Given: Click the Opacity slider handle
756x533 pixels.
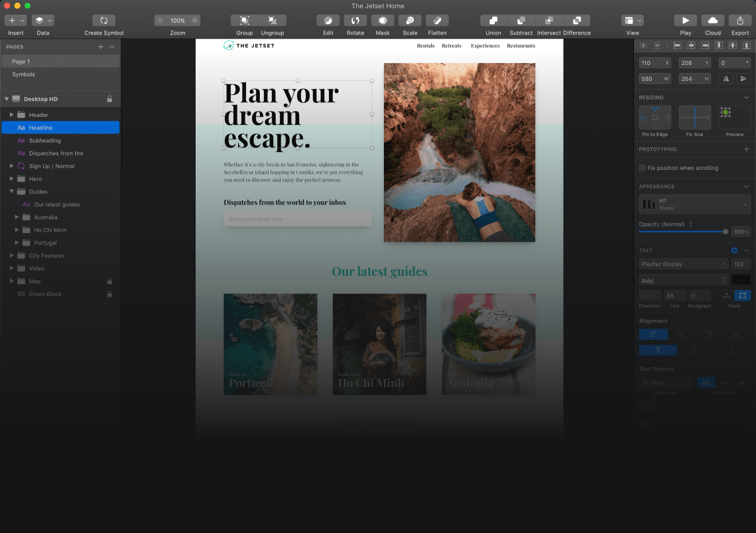Looking at the screenshot, I should pos(725,232).
